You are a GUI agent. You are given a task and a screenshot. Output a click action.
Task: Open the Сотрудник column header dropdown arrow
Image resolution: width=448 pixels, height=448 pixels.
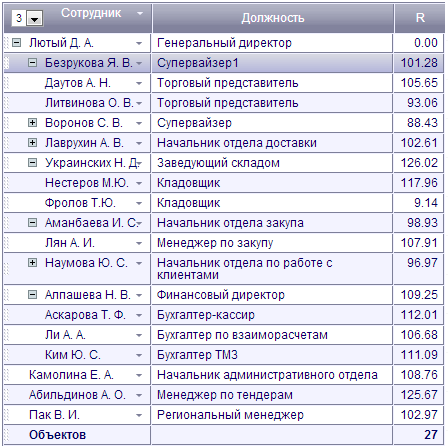(140, 13)
